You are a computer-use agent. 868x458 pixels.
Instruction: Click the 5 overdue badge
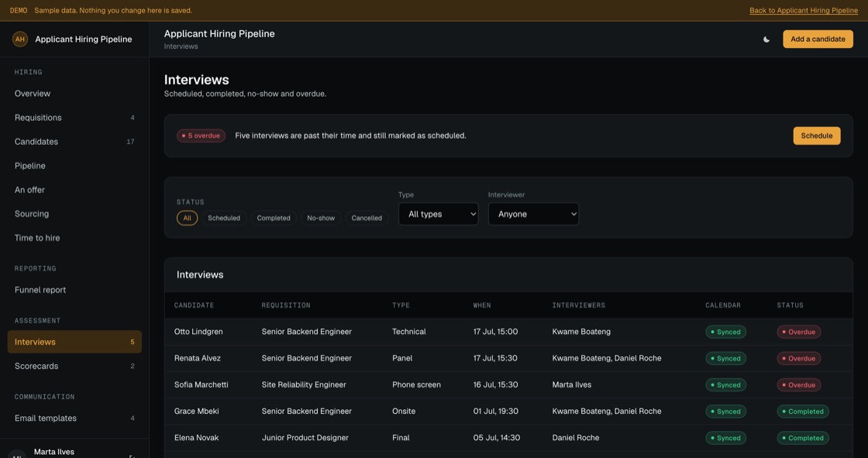tap(201, 136)
